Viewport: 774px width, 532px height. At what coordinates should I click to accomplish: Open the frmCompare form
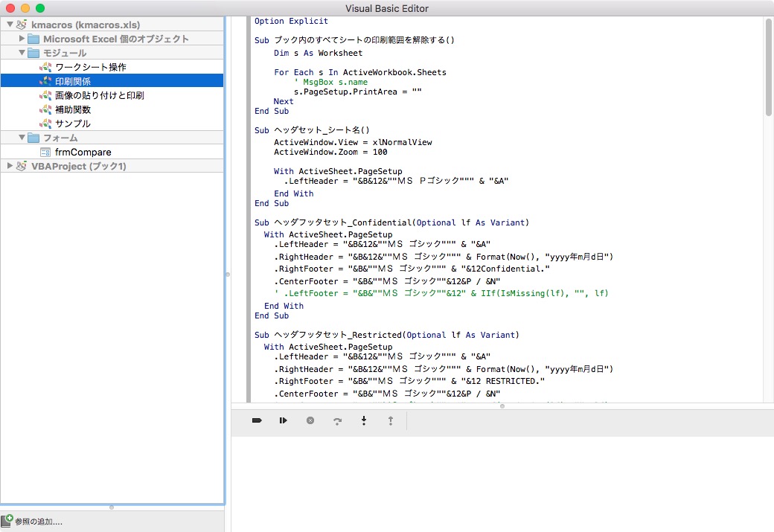[x=112, y=152]
